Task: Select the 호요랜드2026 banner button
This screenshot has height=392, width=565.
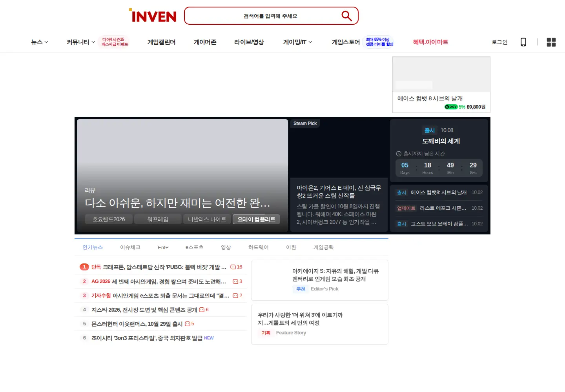Action: 109,219
